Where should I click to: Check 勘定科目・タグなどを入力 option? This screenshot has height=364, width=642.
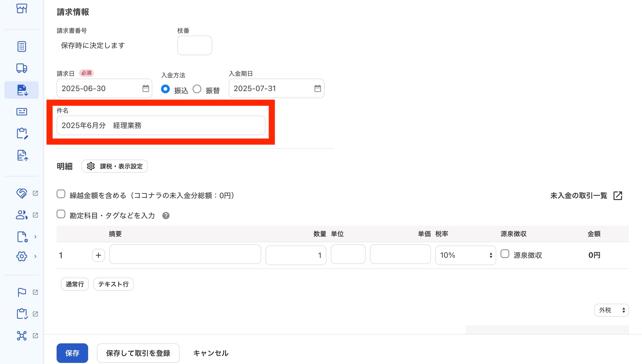pyautogui.click(x=61, y=214)
